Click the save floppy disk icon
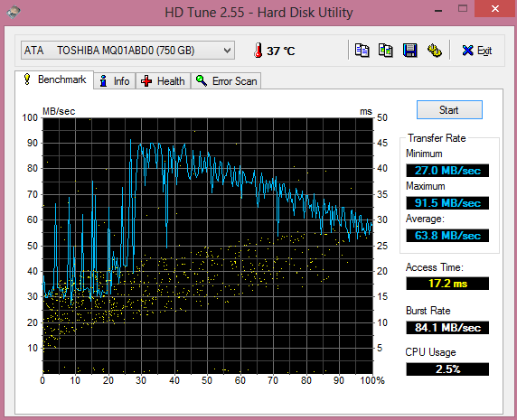Viewport: 517px width, 420px height. [x=409, y=51]
